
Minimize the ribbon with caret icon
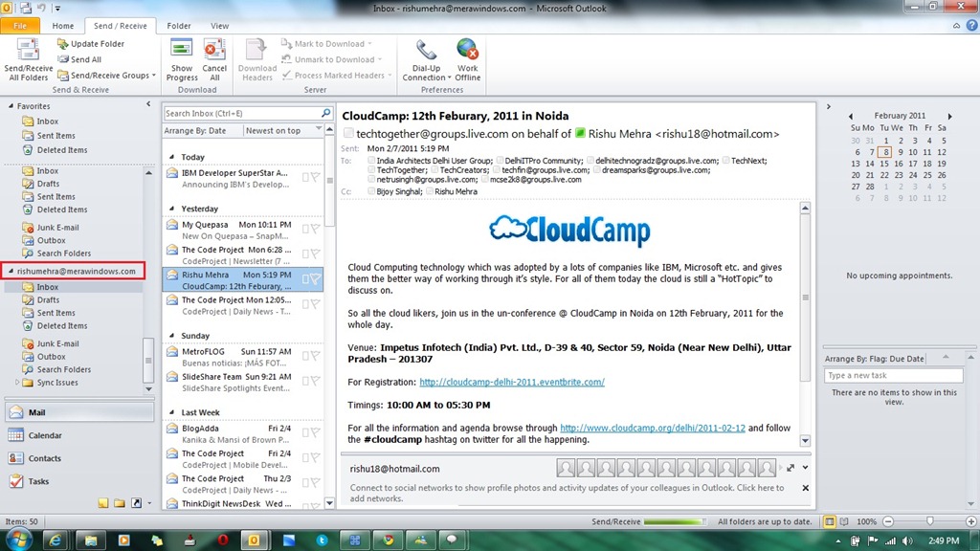click(x=956, y=26)
